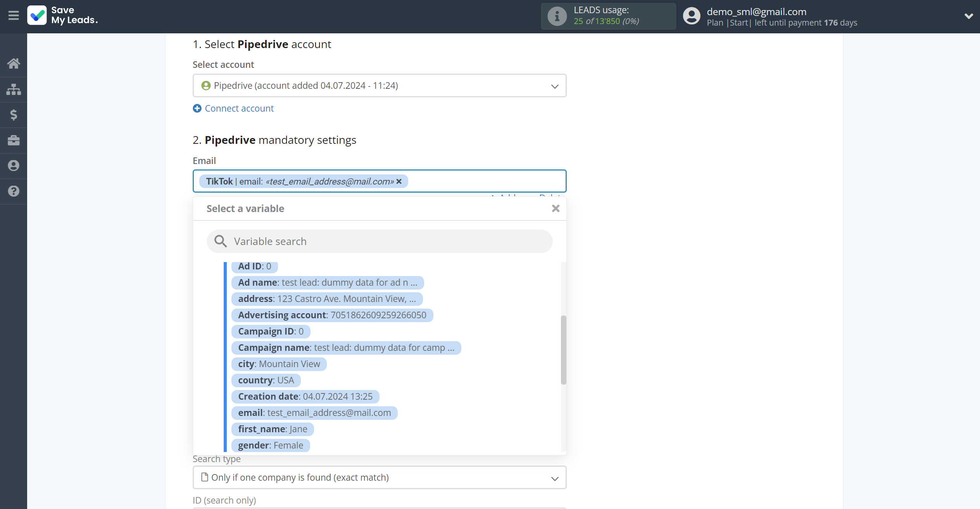Click the LEADS usage info icon

pyautogui.click(x=557, y=16)
